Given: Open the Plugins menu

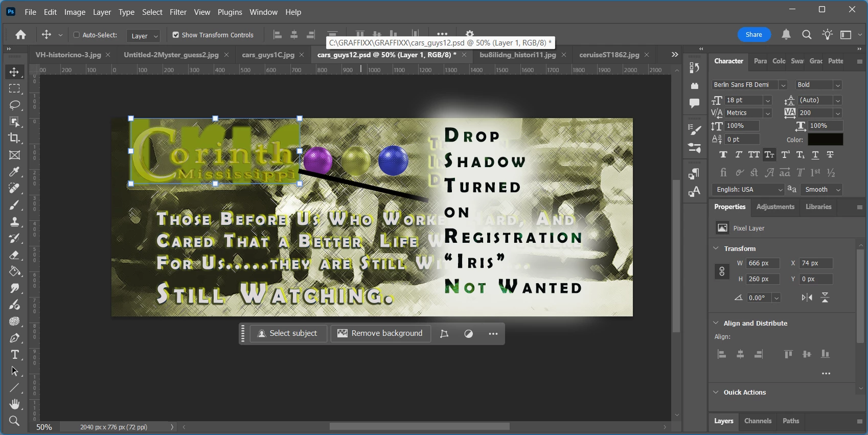Looking at the screenshot, I should point(230,12).
